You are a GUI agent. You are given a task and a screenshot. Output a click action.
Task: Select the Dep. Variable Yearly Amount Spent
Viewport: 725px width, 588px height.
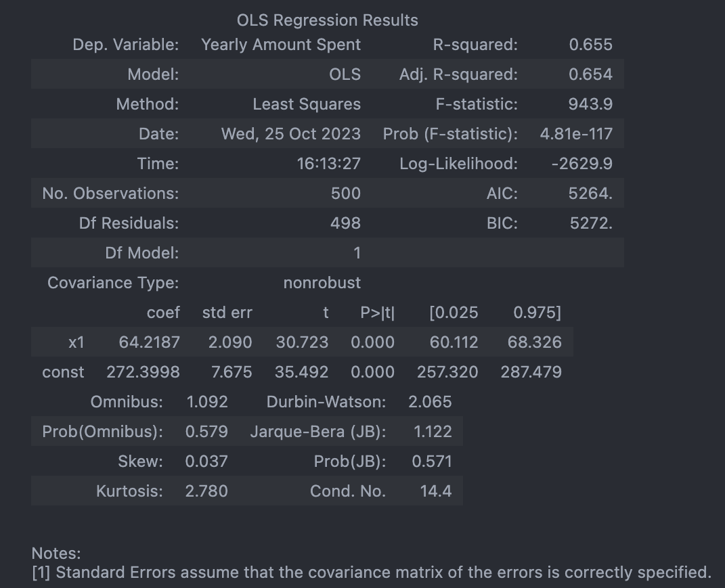[281, 45]
